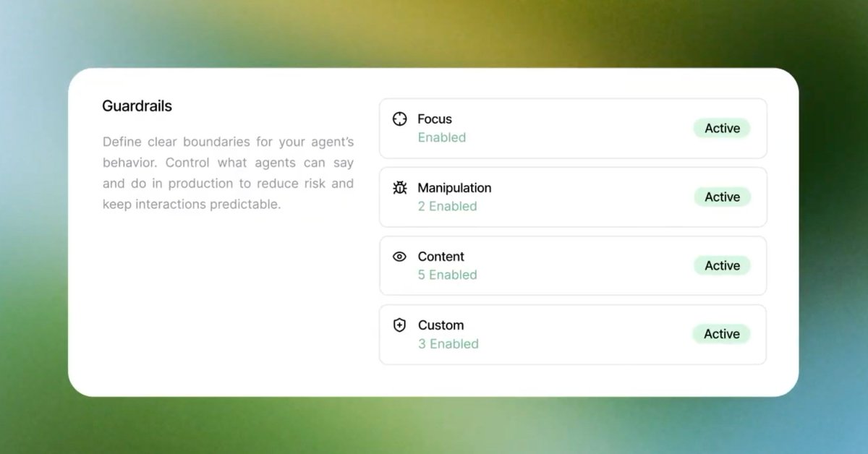The width and height of the screenshot is (868, 454).
Task: Toggle the Custom Active badge
Action: pos(722,334)
